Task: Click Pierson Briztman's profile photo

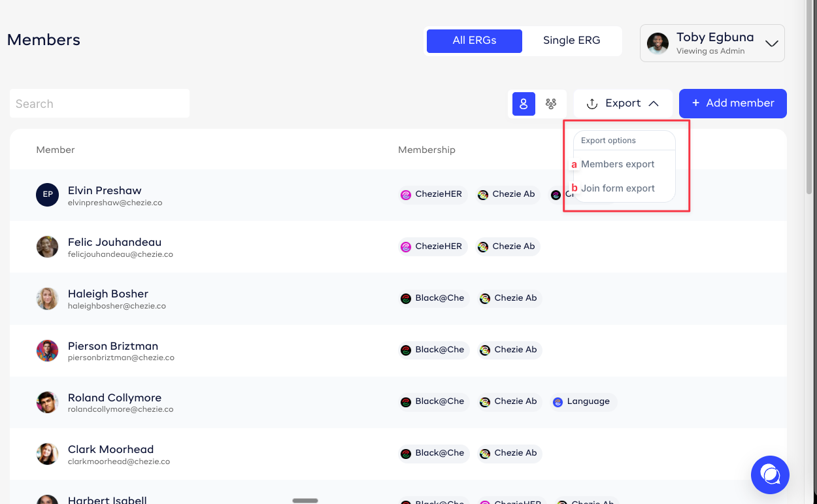Action: point(48,350)
